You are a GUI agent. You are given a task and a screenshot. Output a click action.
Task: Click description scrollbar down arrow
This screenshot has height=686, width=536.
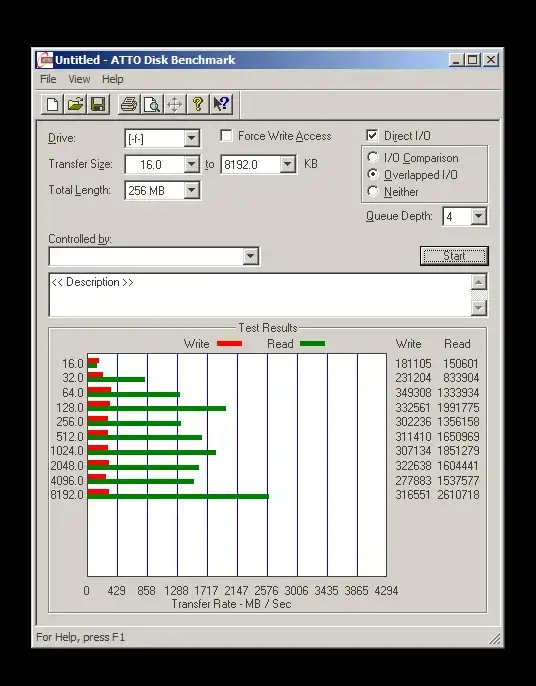pos(479,308)
